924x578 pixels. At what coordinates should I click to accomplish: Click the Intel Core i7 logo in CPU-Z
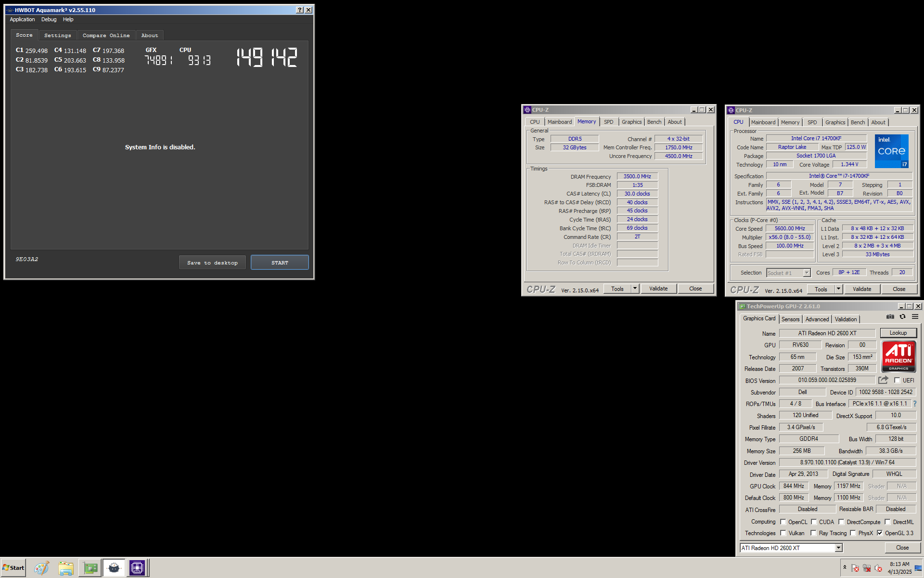(x=891, y=151)
